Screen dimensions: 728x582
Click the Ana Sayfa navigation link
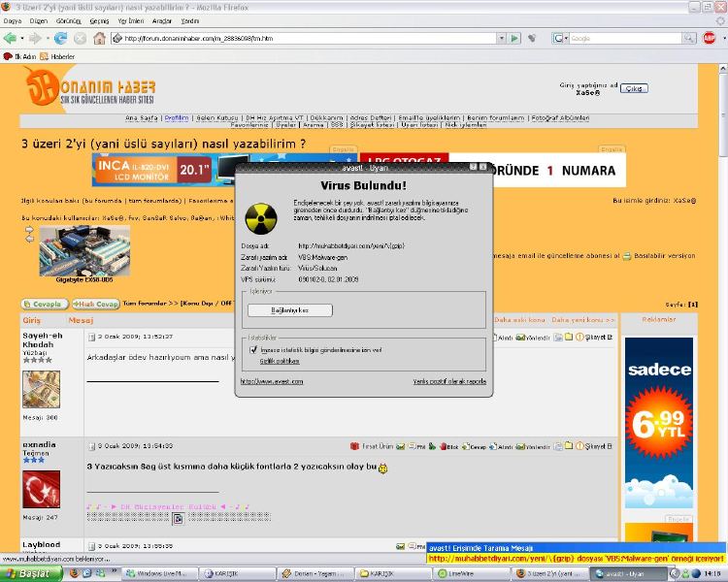tap(141, 118)
